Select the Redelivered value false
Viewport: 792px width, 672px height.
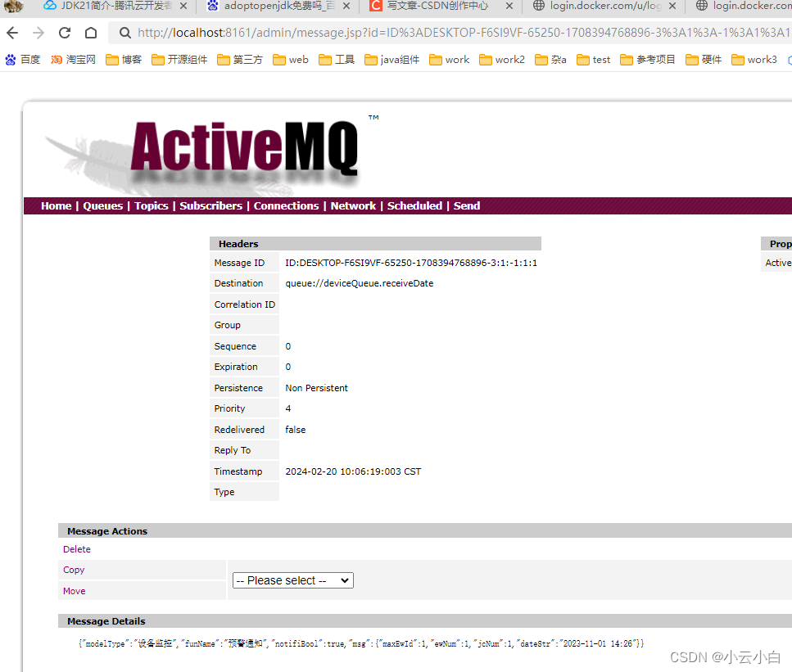tap(296, 430)
